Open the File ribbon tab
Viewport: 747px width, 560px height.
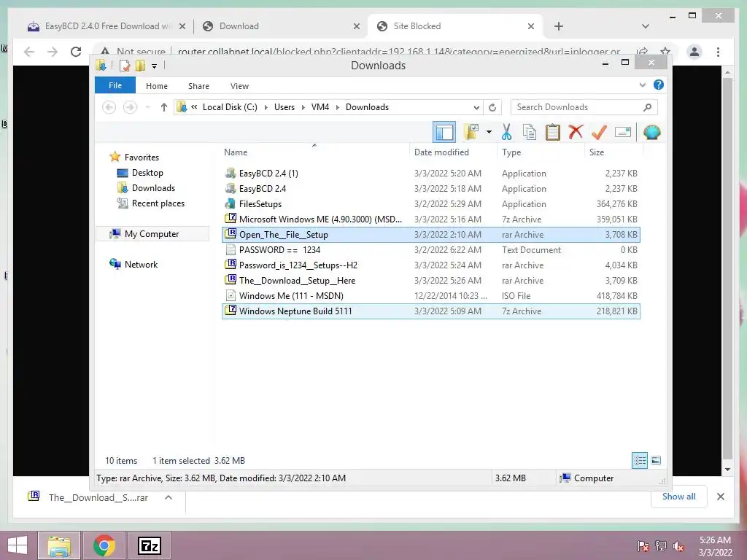[x=115, y=85]
